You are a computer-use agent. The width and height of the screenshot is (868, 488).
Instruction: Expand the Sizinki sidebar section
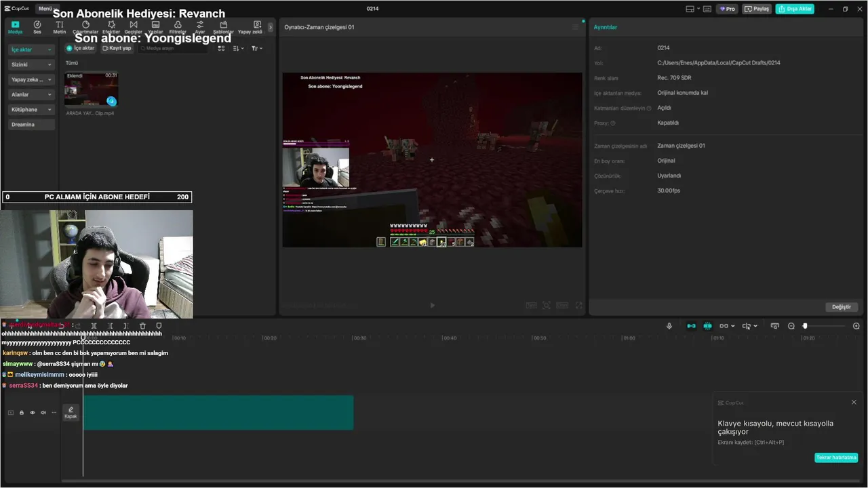(x=31, y=64)
